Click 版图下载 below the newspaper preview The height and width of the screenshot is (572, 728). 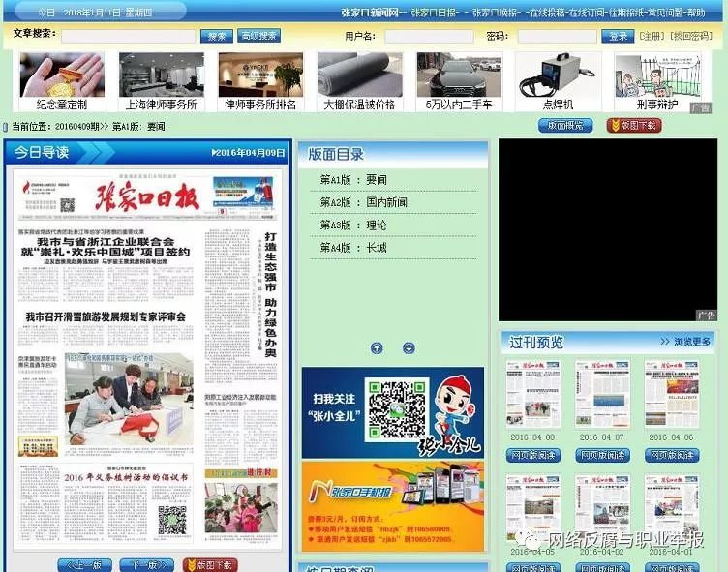(x=210, y=565)
